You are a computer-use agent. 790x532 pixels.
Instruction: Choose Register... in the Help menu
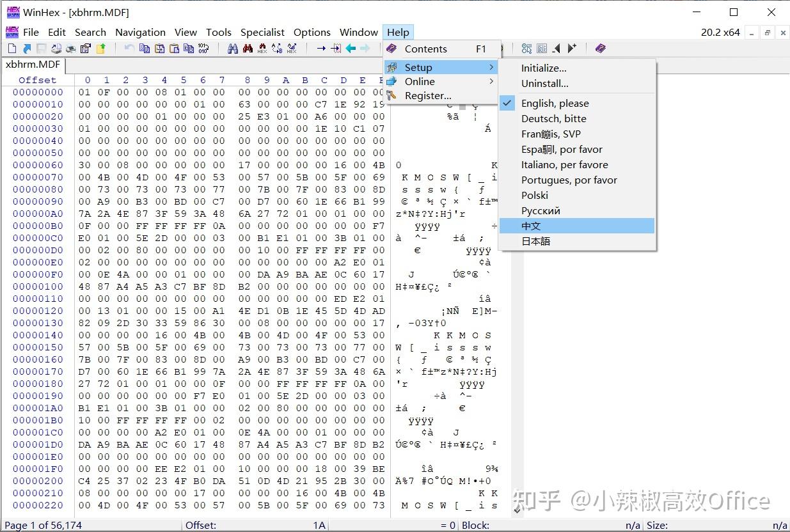point(441,96)
